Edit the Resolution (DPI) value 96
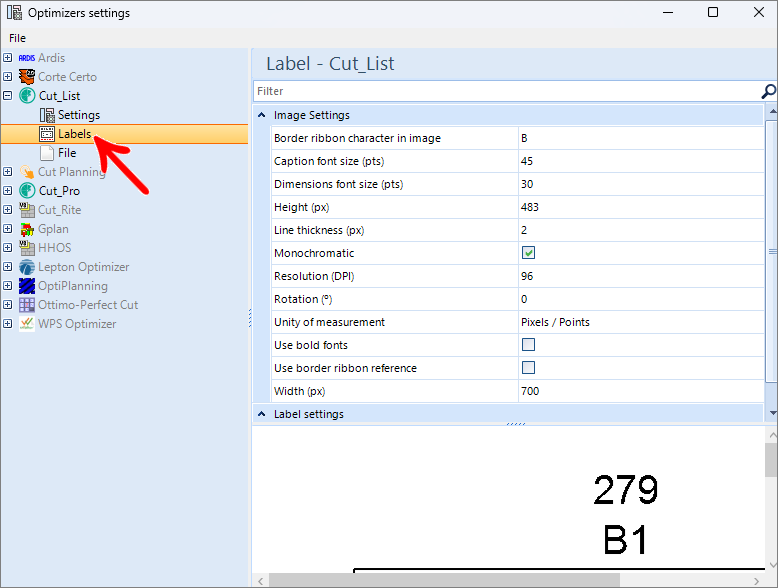778x588 pixels. click(641, 276)
